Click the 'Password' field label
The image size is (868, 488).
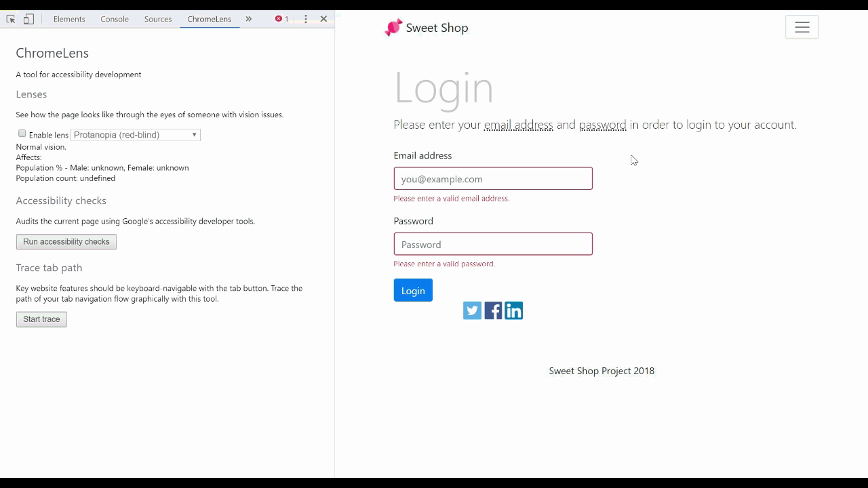pos(413,221)
